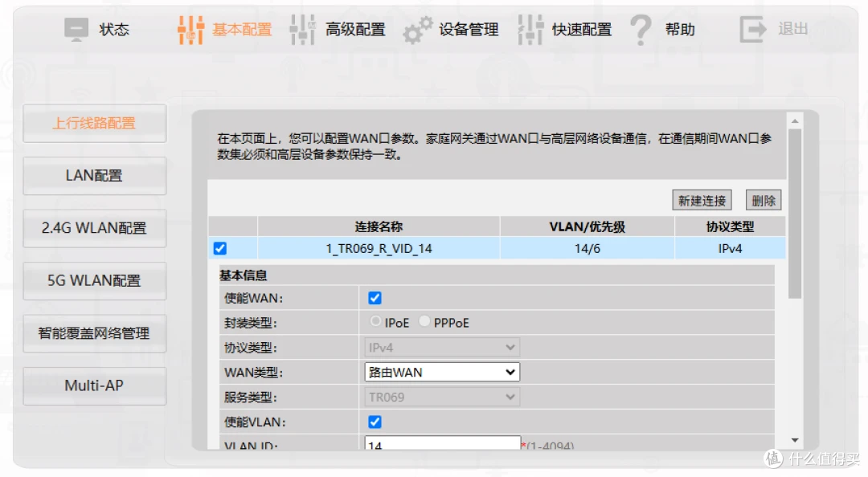Click the 退出 logout arrow icon

[x=753, y=30]
